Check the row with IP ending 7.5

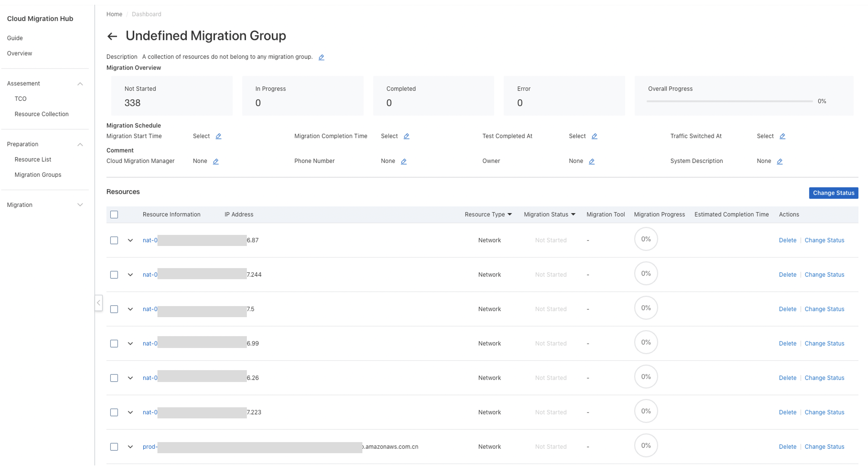click(114, 309)
